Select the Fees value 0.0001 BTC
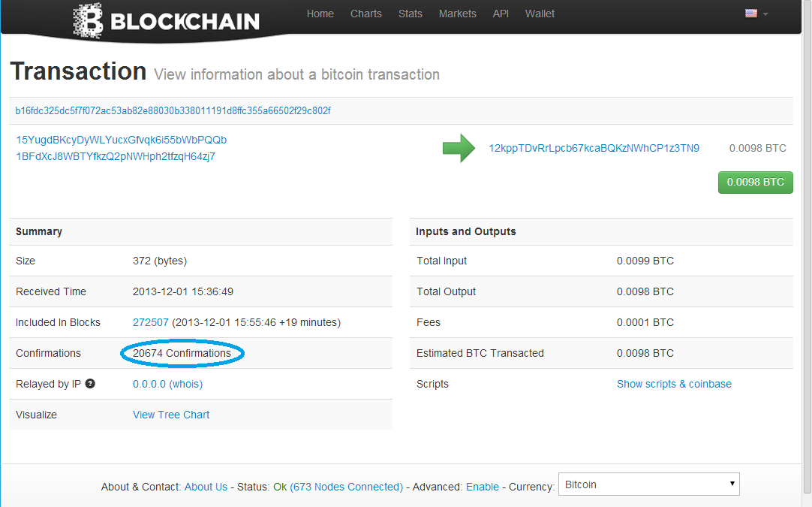The height and width of the screenshot is (507, 812). (x=645, y=322)
